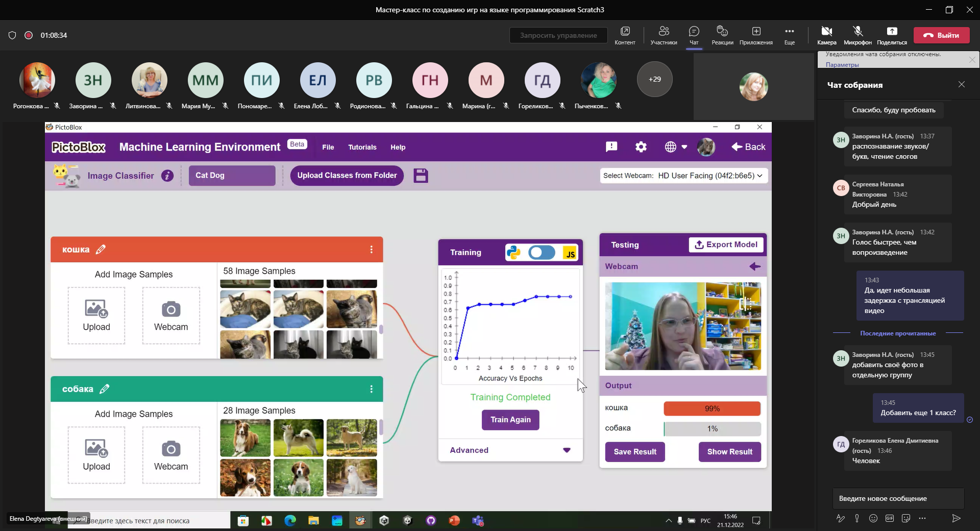Open the File menu
Screen dimensions: 980x531
point(328,147)
